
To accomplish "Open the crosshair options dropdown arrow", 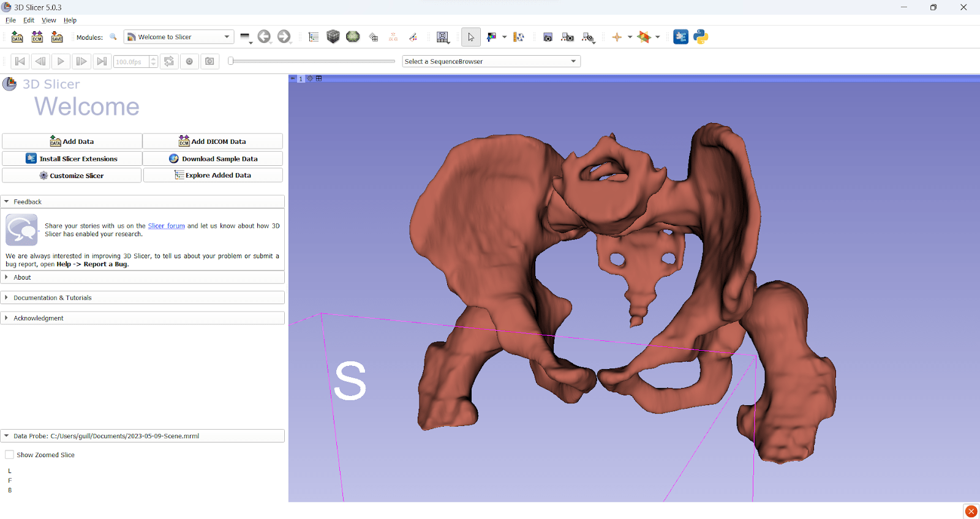I will (630, 37).
